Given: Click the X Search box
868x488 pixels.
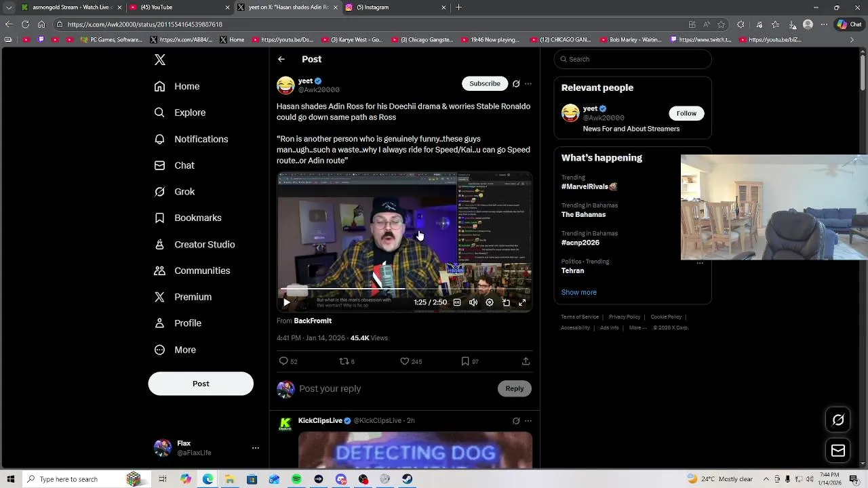Looking at the screenshot, I should click(x=633, y=59).
